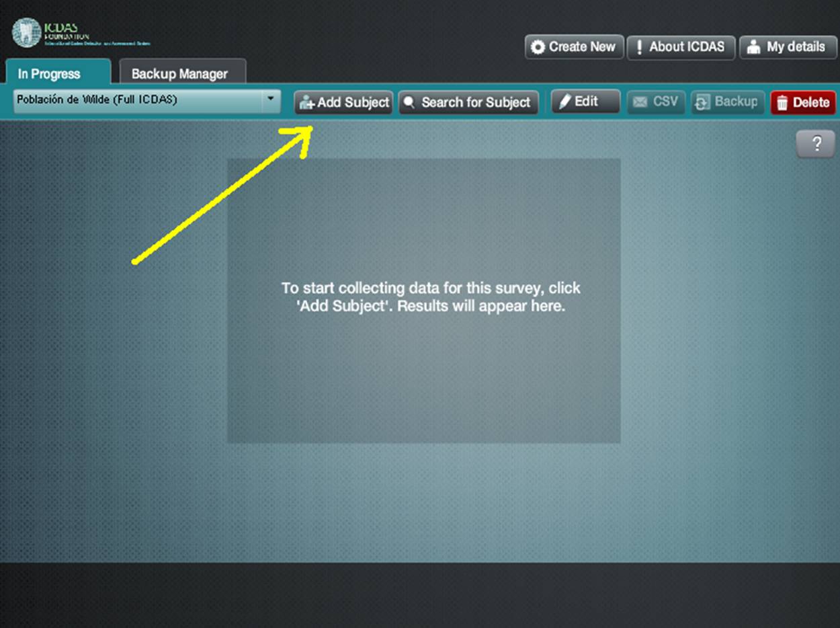Screen dimensions: 840x628
Task: Click the person icon on My details
Action: coord(754,48)
